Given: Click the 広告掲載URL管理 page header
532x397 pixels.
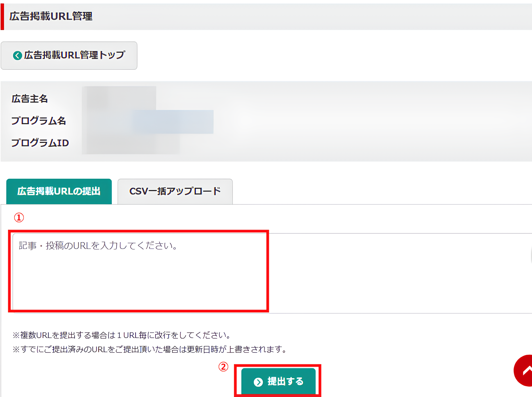Looking at the screenshot, I should pyautogui.click(x=51, y=16).
